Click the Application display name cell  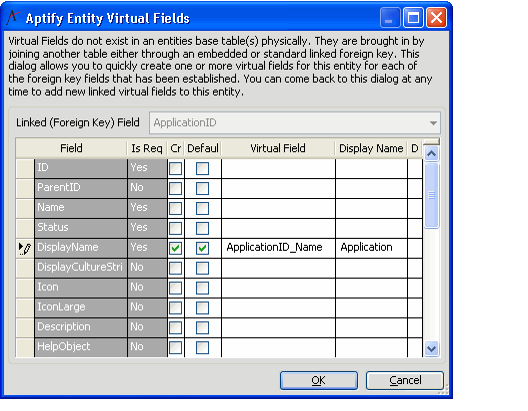371,248
